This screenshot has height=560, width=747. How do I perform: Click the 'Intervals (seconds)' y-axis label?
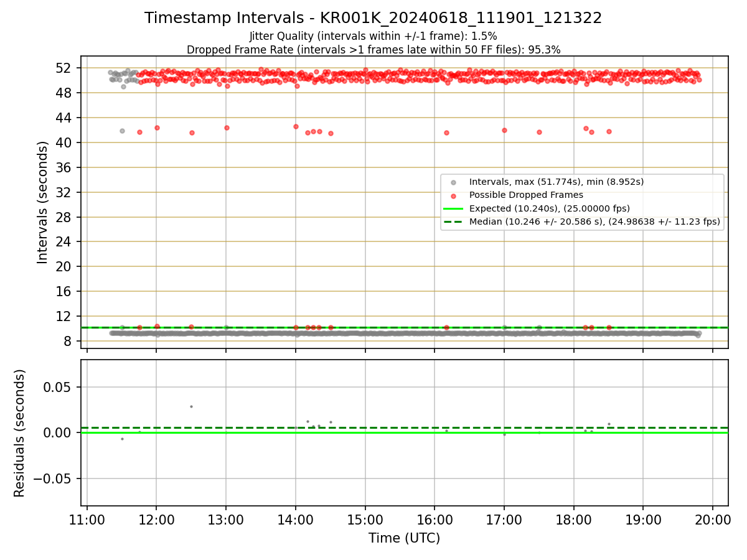click(42, 202)
